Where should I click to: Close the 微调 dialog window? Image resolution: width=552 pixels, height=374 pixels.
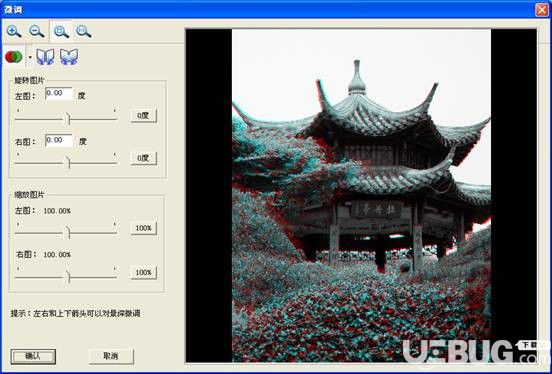(x=542, y=10)
